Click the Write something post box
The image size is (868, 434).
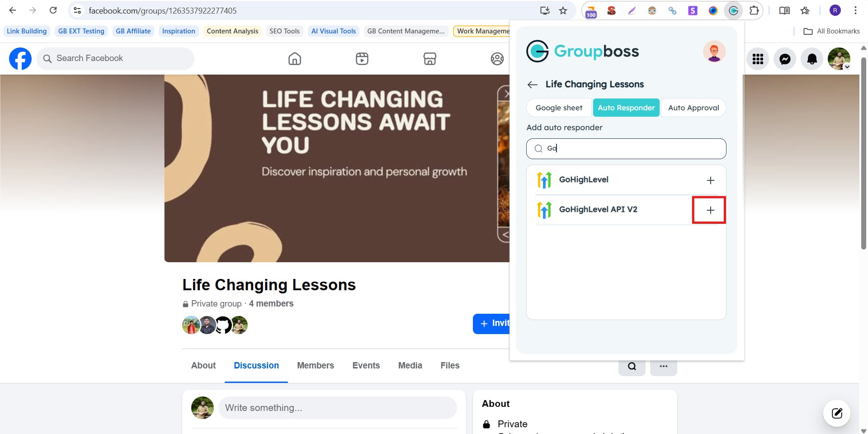(337, 408)
